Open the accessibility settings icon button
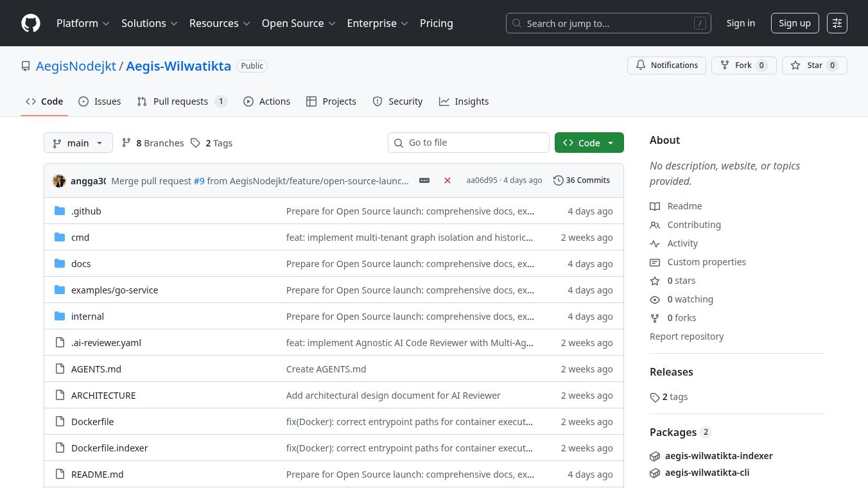 837,23
